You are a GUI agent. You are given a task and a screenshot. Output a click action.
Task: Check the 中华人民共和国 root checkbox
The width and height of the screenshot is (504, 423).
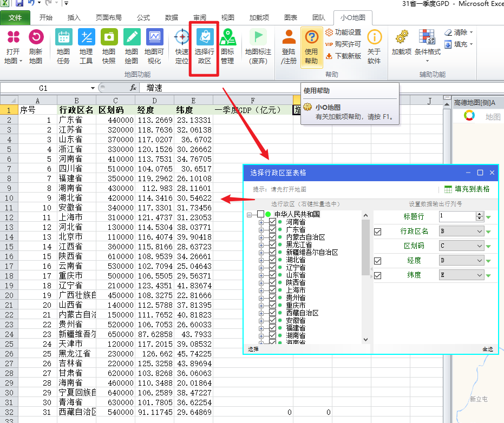pyautogui.click(x=261, y=214)
